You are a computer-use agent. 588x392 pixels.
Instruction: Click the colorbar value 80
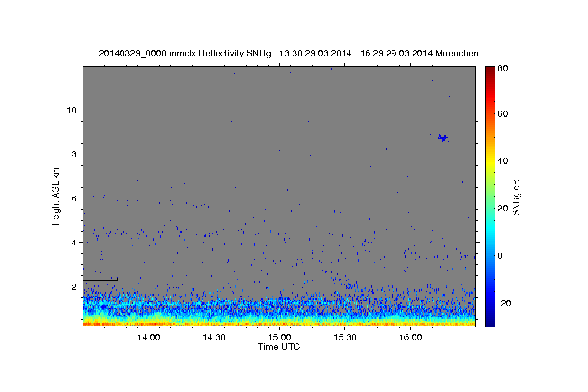(502, 69)
